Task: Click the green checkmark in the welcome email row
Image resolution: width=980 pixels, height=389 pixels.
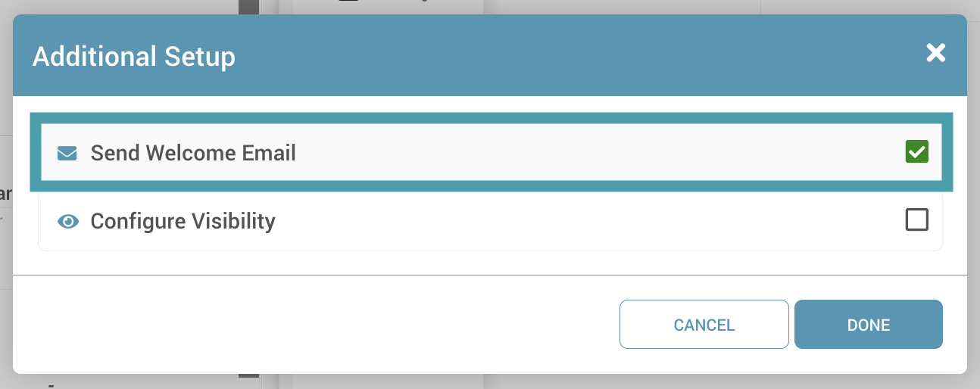Action: pos(917,152)
